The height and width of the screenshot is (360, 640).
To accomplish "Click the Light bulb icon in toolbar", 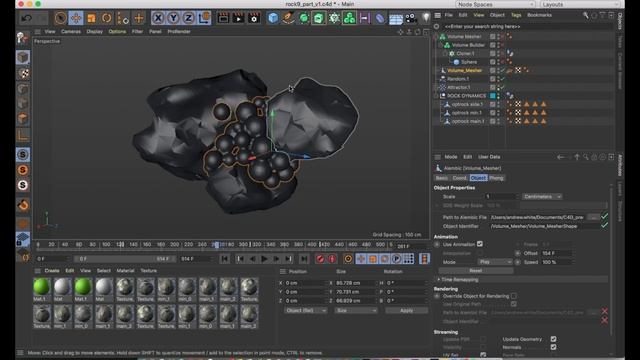I will tap(426, 18).
